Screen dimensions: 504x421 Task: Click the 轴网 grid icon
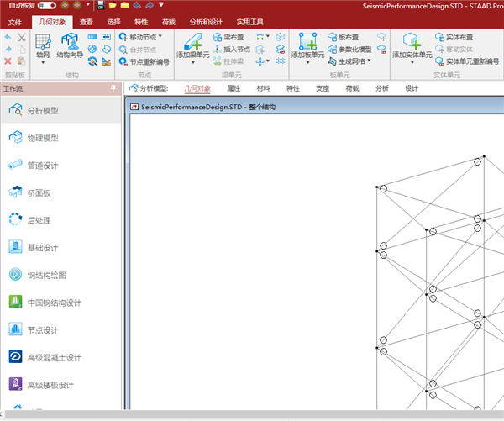43,41
